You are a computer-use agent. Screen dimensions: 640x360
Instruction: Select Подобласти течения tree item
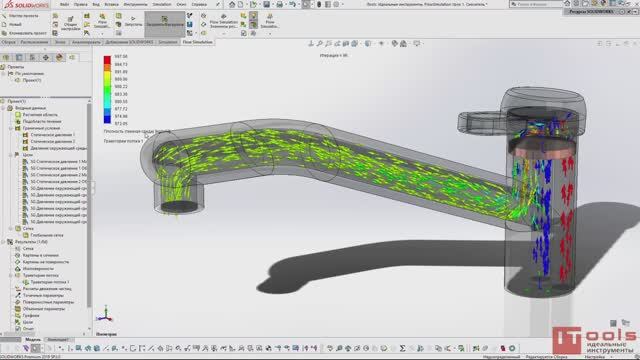point(42,121)
